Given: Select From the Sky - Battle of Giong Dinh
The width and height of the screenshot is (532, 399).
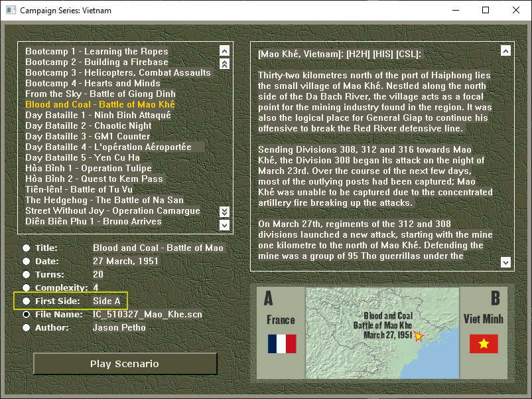Looking at the screenshot, I should [100, 94].
